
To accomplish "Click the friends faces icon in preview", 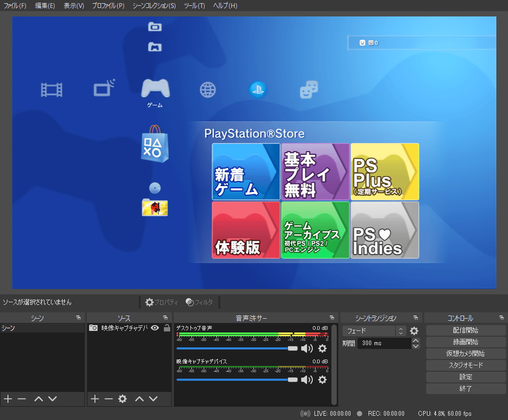I will (x=309, y=90).
